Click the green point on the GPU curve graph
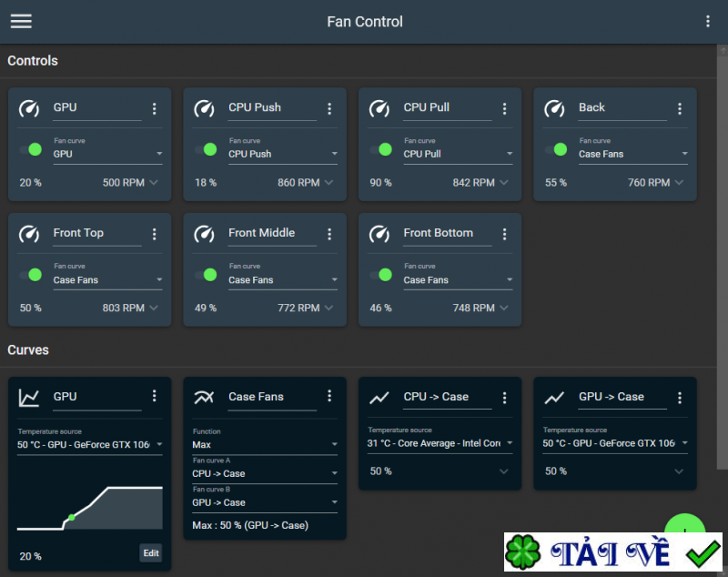This screenshot has width=728, height=577. pyautogui.click(x=70, y=515)
